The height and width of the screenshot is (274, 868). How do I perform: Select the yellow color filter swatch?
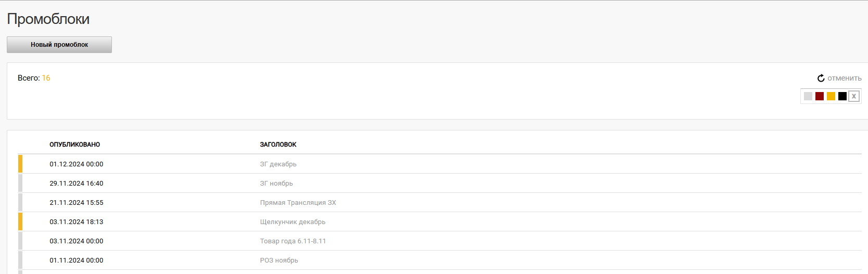click(x=831, y=96)
